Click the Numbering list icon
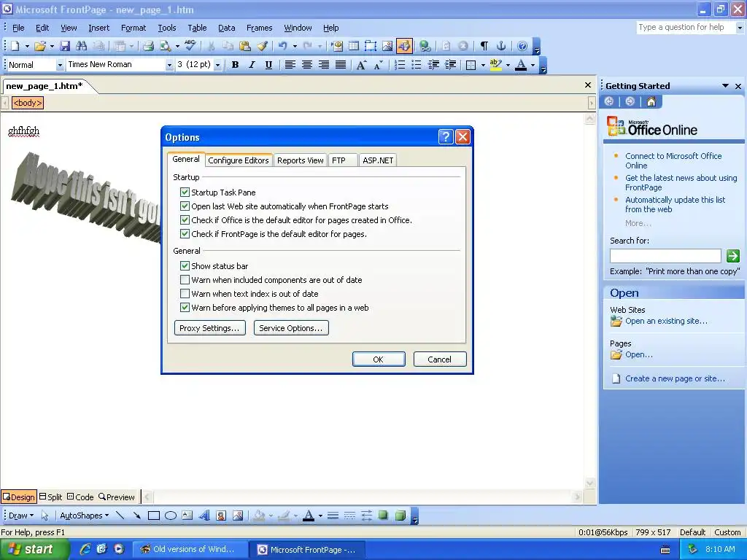This screenshot has height=560, width=747. pos(400,65)
